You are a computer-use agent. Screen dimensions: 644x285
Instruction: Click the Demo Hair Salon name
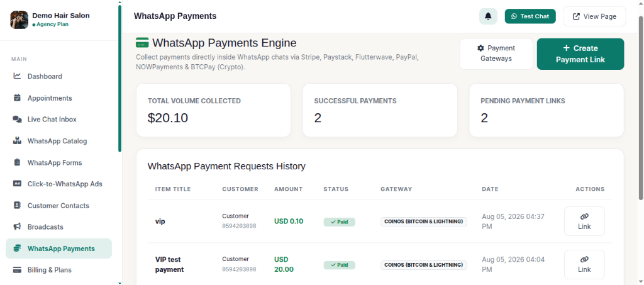(x=61, y=16)
